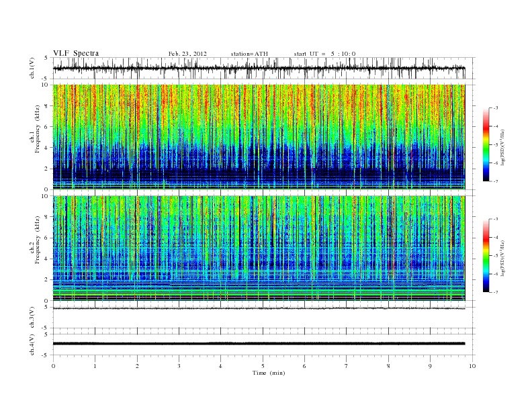The width and height of the screenshot is (532, 411).
Task: Click the "9" minute tick label
Action: tap(430, 366)
